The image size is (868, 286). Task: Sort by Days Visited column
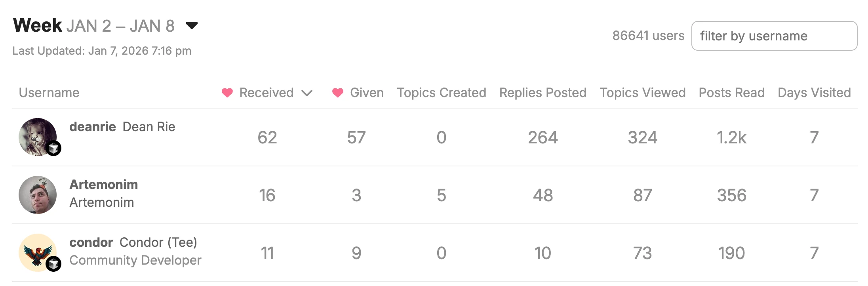pos(814,93)
